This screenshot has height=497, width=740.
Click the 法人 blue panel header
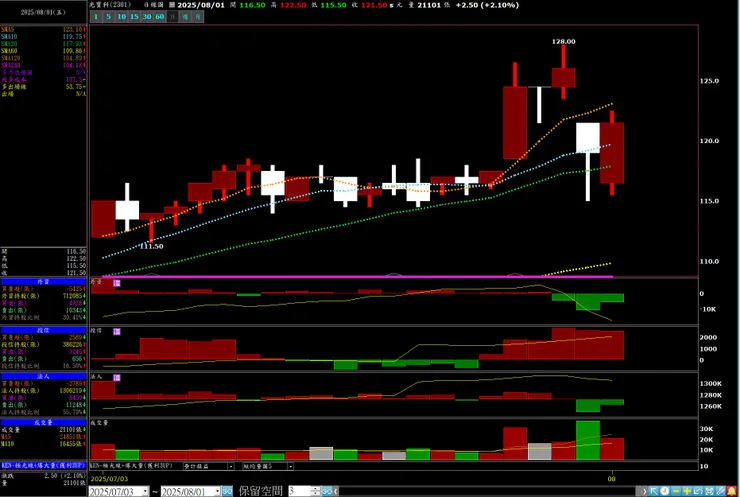pos(43,376)
